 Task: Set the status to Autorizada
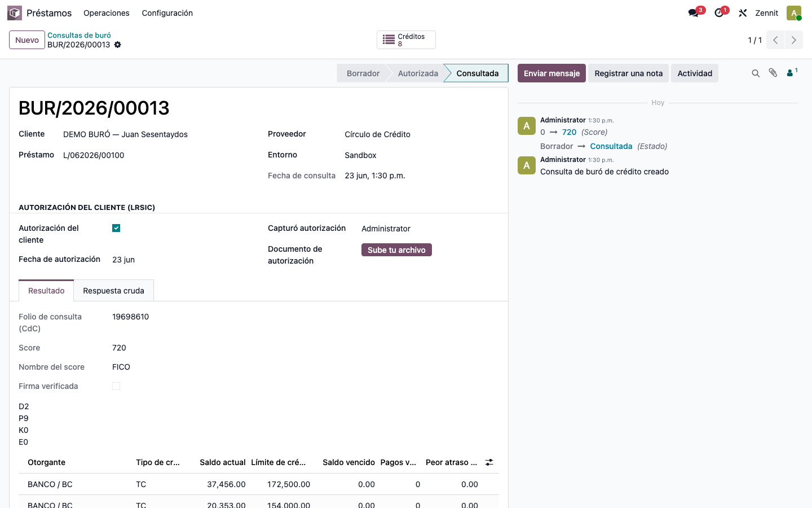418,73
